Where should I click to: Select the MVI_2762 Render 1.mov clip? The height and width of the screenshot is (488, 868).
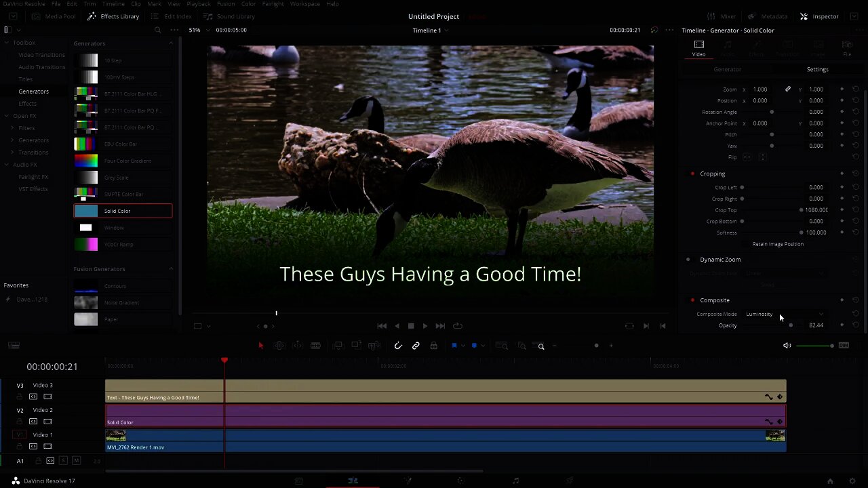click(446, 441)
